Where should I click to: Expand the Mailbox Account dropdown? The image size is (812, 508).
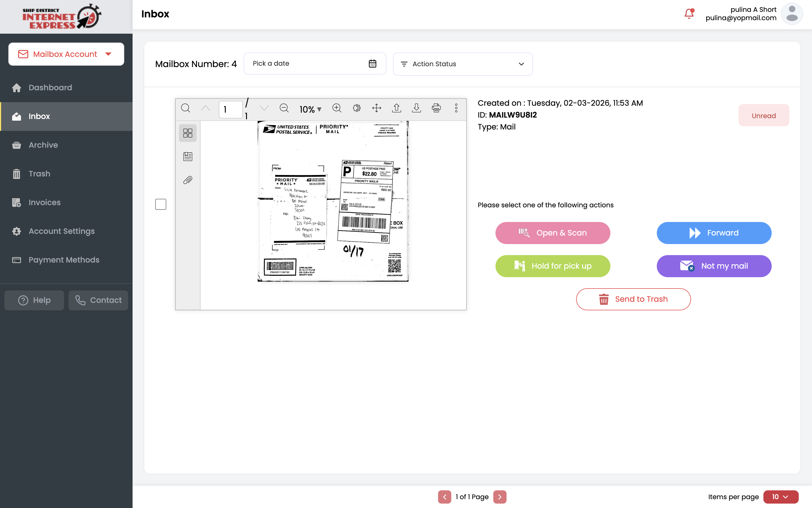pyautogui.click(x=66, y=54)
